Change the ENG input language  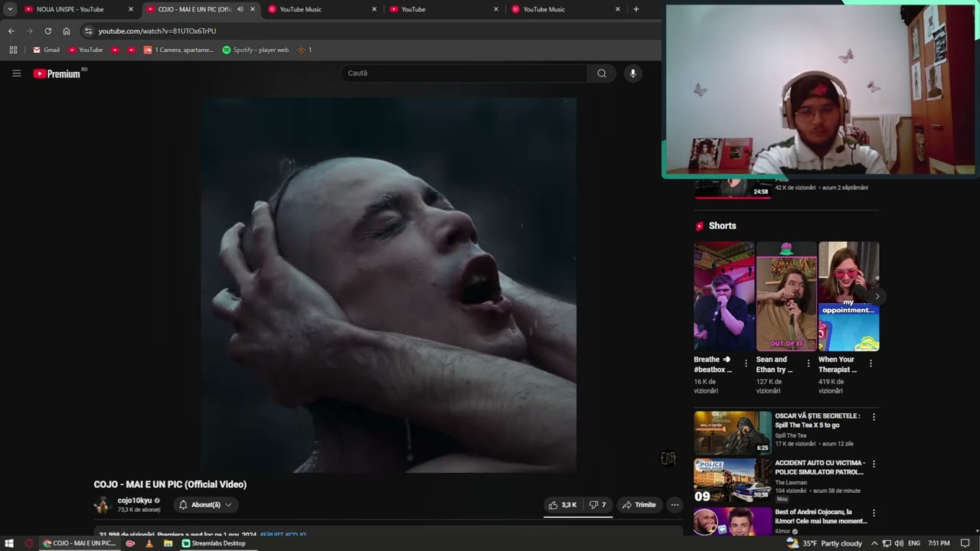pos(914,543)
